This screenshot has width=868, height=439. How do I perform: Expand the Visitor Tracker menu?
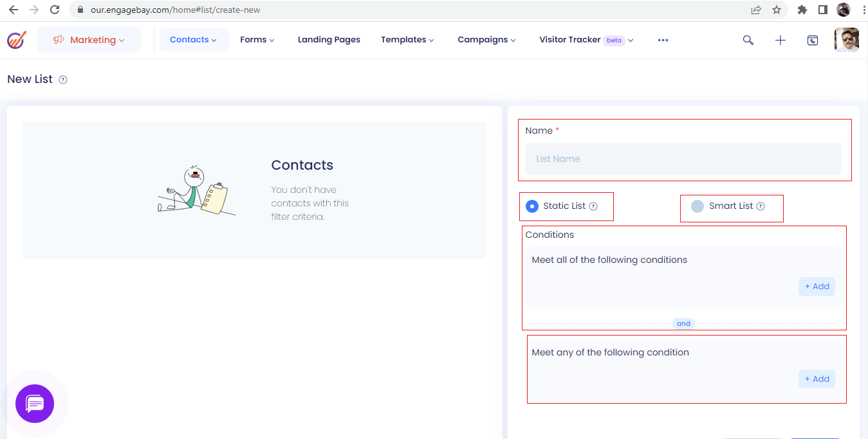point(587,40)
